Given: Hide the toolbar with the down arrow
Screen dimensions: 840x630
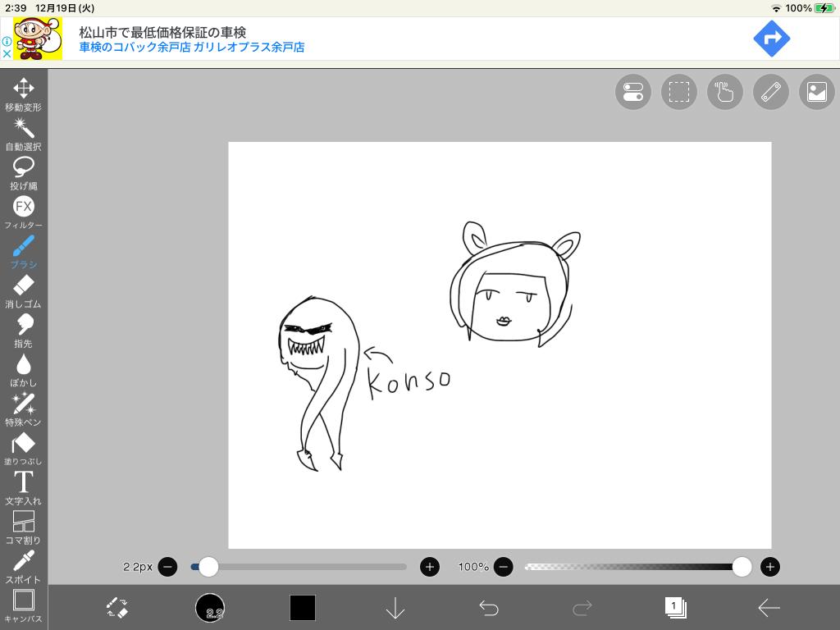Looking at the screenshot, I should pyautogui.click(x=395, y=608).
